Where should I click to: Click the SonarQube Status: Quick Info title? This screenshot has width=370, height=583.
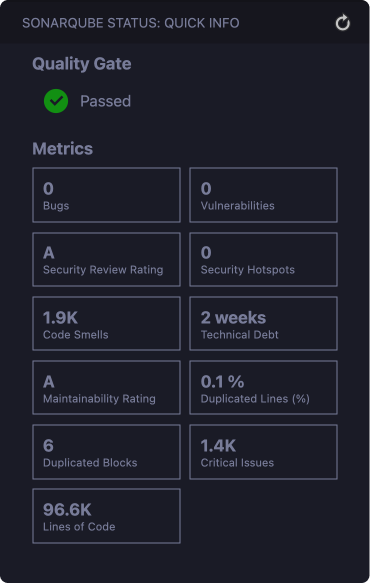coord(131,23)
